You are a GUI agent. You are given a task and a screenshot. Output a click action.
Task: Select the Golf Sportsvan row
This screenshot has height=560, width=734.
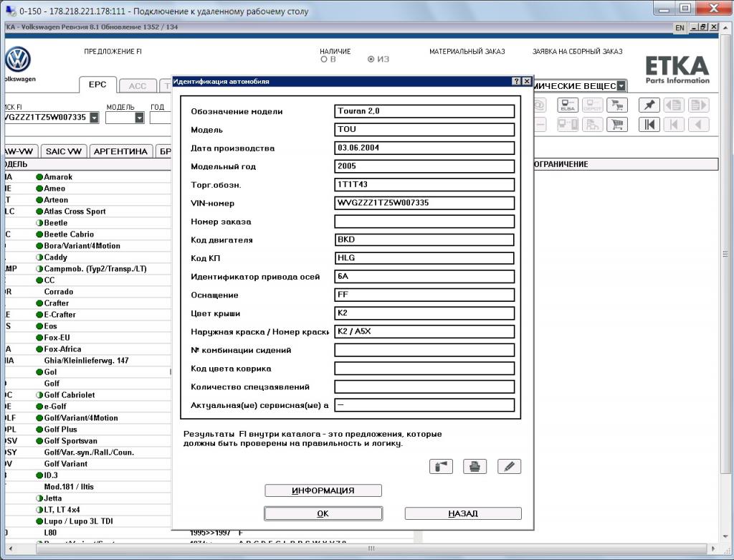(88, 440)
